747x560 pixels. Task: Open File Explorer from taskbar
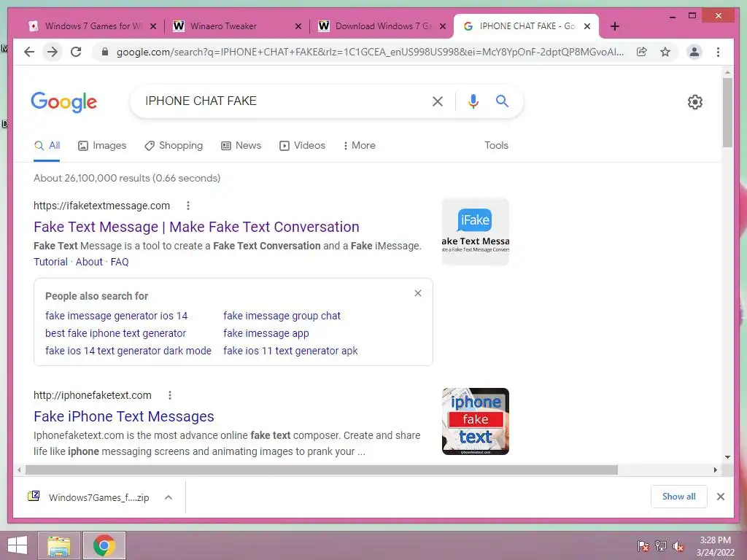[59, 545]
